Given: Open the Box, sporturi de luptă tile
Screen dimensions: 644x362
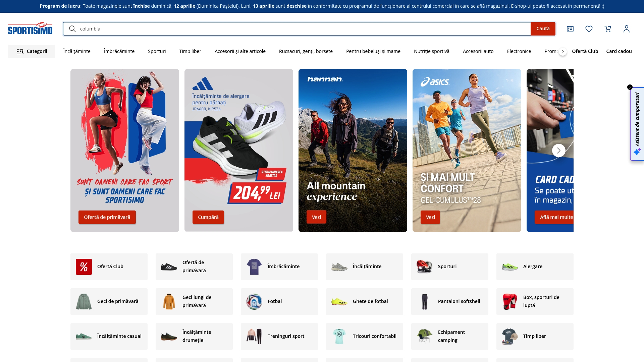Looking at the screenshot, I should (x=535, y=302).
